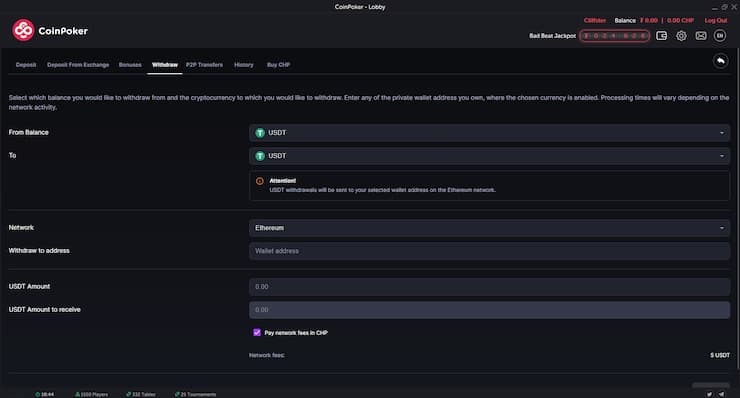The width and height of the screenshot is (740, 398).
Task: Open settings via the gear icon
Action: click(x=681, y=36)
